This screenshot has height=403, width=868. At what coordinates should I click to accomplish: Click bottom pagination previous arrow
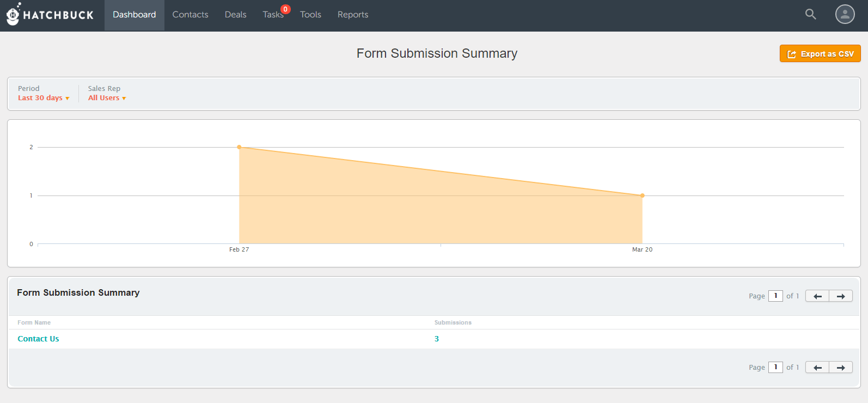pyautogui.click(x=817, y=368)
